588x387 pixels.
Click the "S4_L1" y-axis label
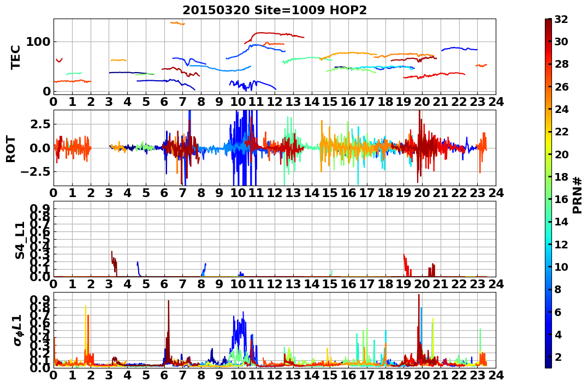(x=20, y=240)
